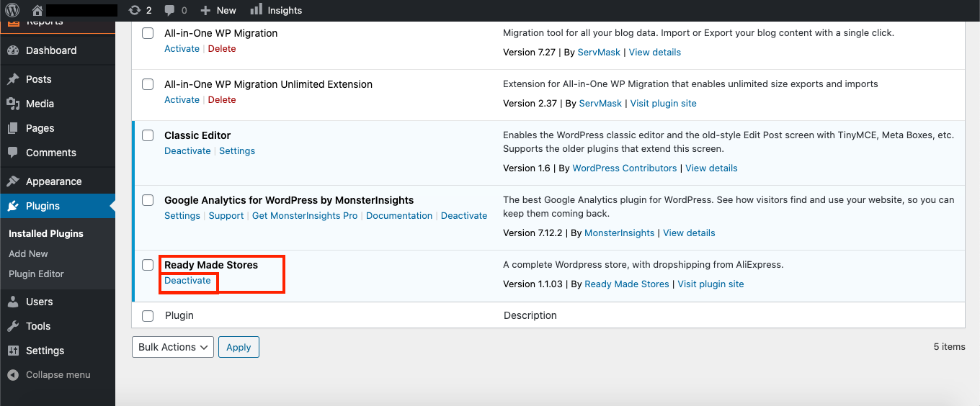
Task: Toggle the select-all Plugin footer checkbox
Action: (x=148, y=315)
